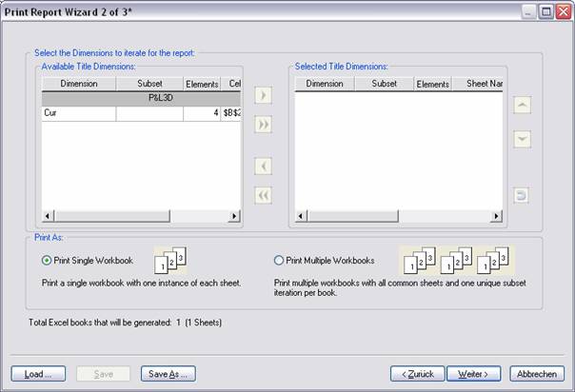Click the remove single dimension arrow button
The width and height of the screenshot is (575, 392).
point(264,167)
